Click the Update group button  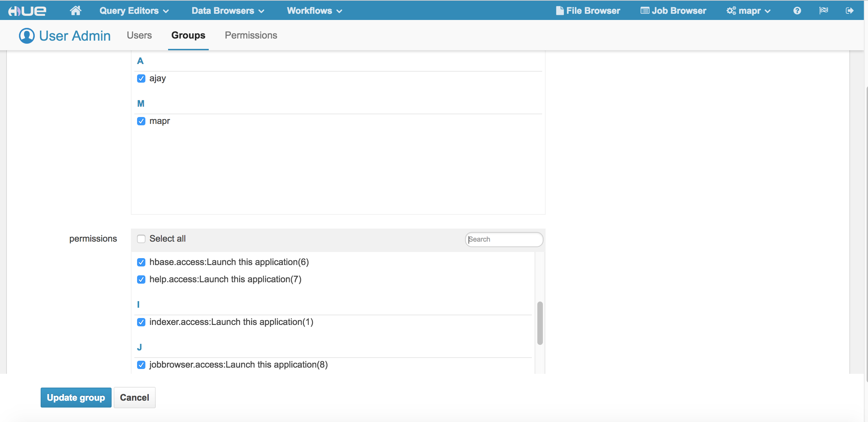[x=76, y=398]
